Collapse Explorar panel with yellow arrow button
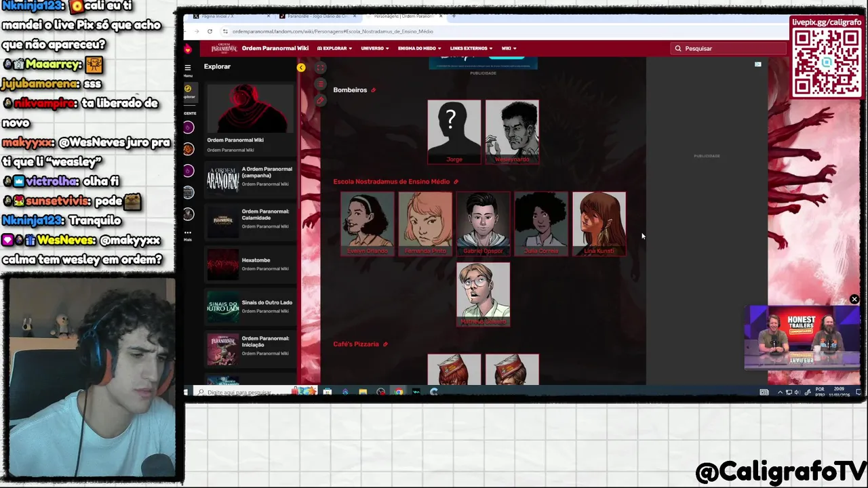 [x=301, y=67]
